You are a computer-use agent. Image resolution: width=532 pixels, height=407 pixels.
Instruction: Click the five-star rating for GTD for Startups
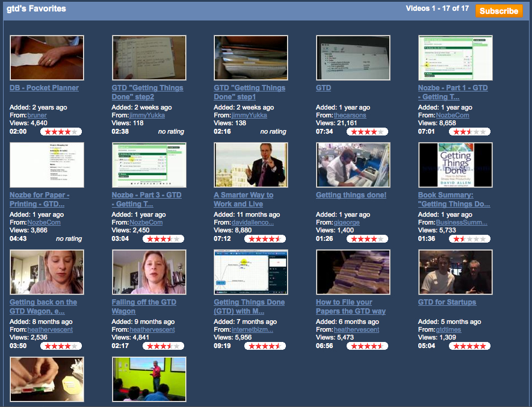pos(469,346)
